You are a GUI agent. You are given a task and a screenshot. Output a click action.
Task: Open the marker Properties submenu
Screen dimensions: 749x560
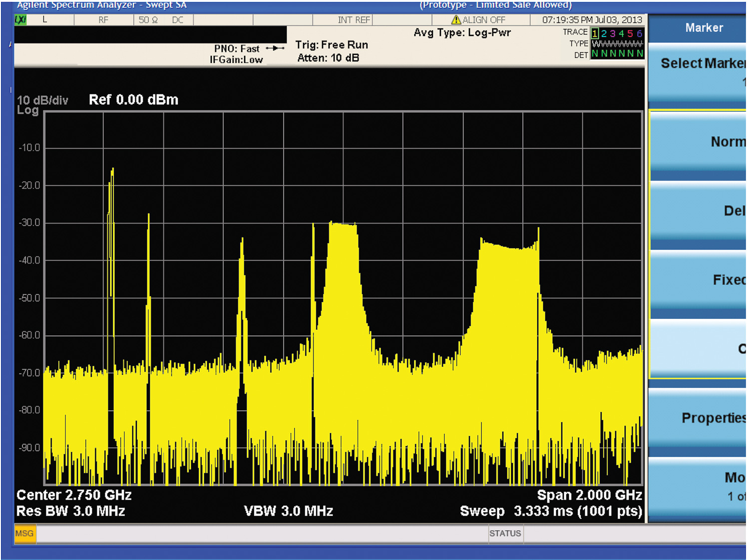point(698,418)
